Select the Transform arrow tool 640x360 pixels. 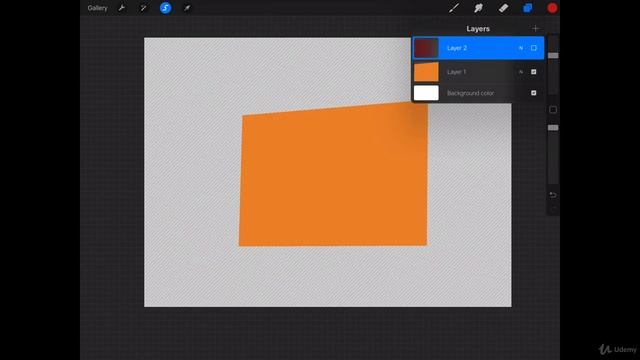(187, 8)
